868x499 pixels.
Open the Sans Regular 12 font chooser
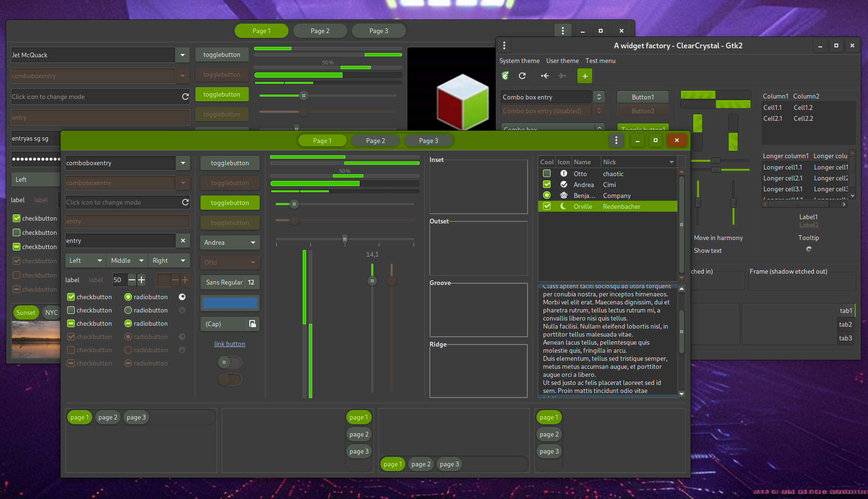coord(230,282)
